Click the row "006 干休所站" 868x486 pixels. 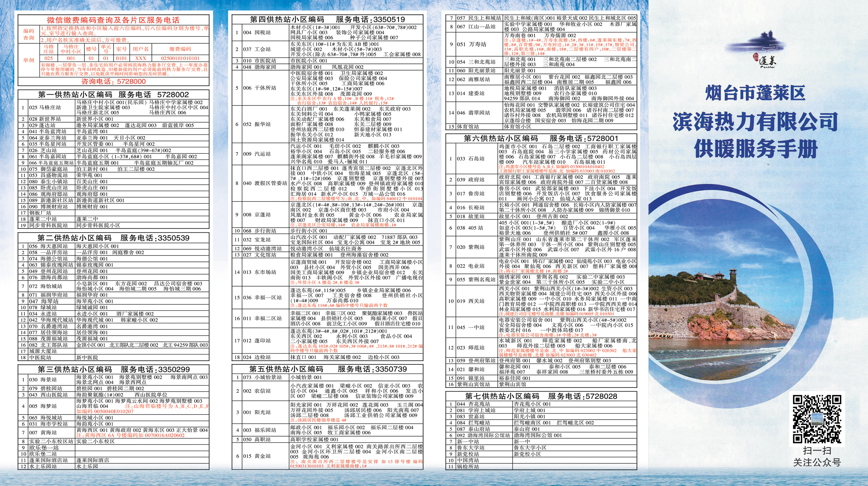(328, 88)
